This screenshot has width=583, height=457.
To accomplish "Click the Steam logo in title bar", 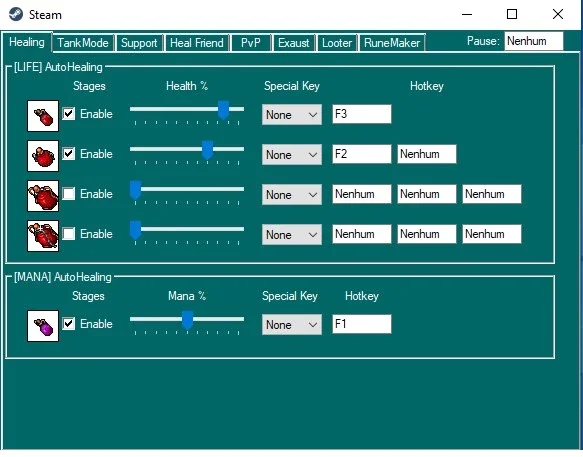I will (x=16, y=15).
